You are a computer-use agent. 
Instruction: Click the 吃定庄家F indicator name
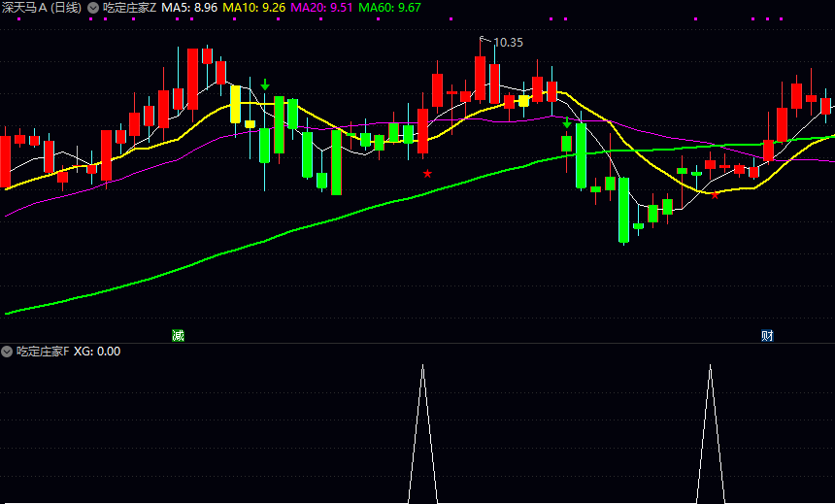point(43,352)
